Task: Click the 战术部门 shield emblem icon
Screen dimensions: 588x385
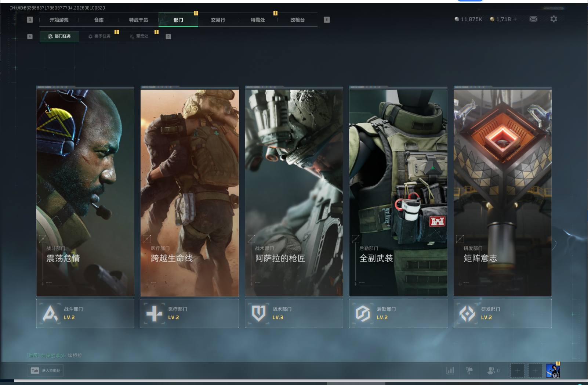Action: pos(258,313)
